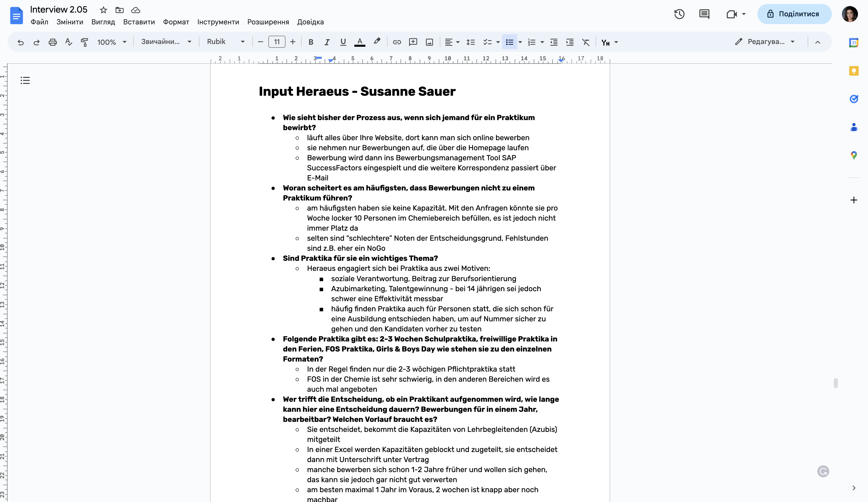
Task: Open the Rubik font dropdown
Action: (x=226, y=42)
